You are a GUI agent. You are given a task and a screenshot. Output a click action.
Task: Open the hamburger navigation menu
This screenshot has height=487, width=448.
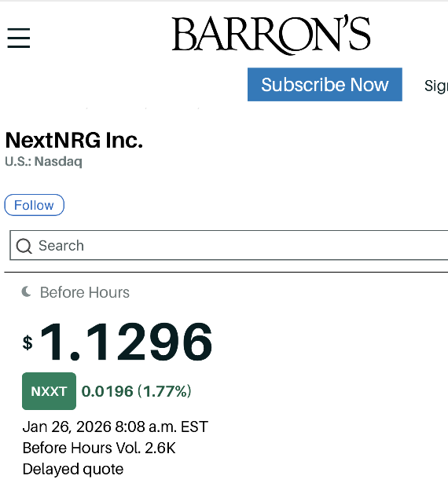tap(19, 38)
